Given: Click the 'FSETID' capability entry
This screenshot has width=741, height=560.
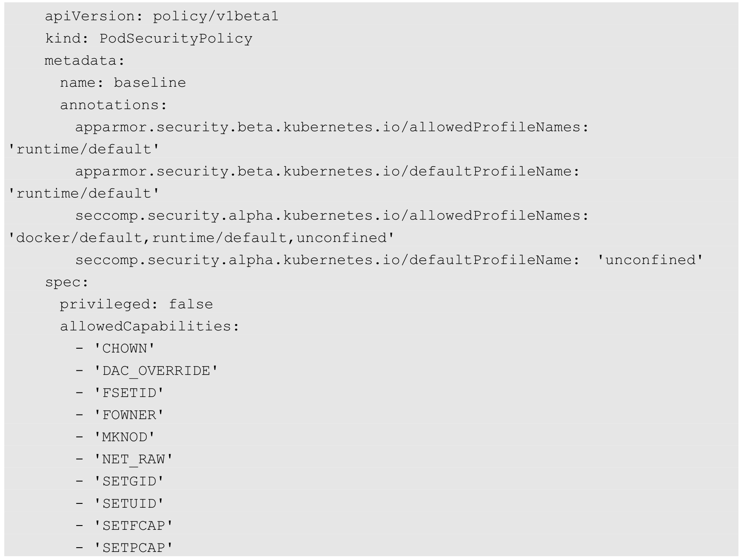Looking at the screenshot, I should point(129,393).
